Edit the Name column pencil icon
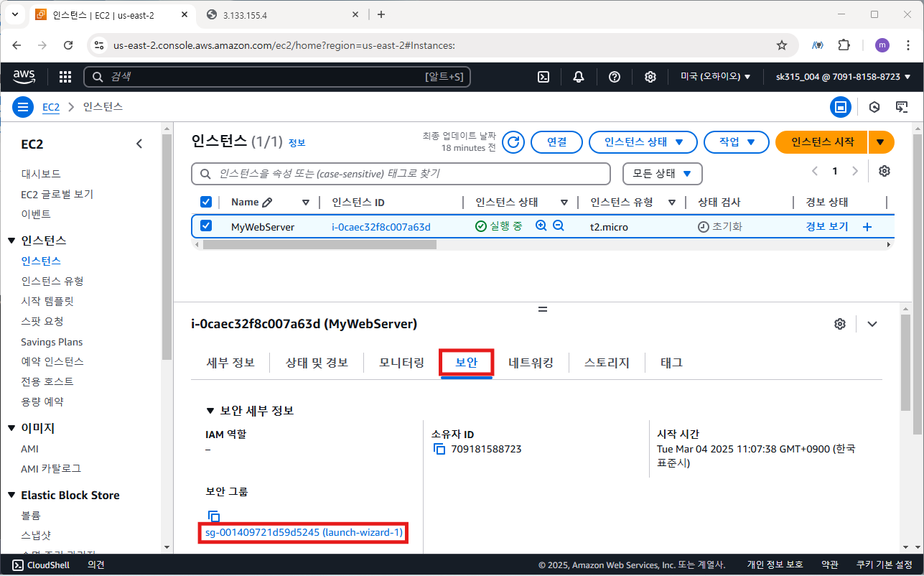 click(267, 203)
